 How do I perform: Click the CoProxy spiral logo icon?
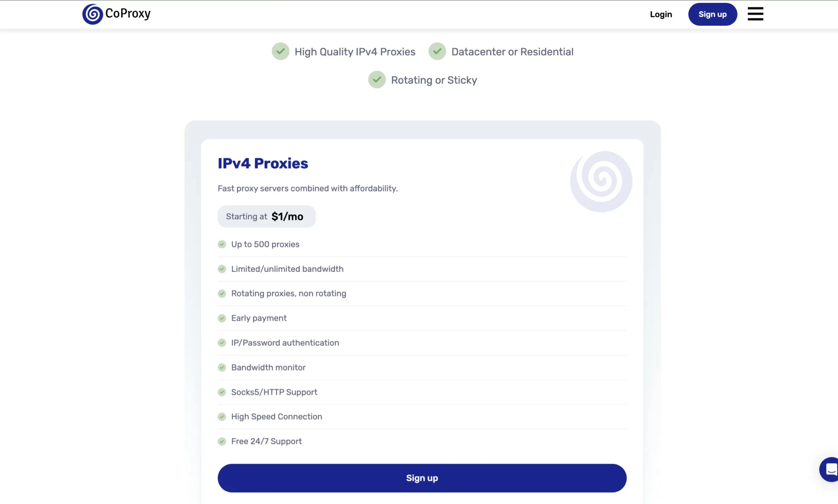coord(92,14)
